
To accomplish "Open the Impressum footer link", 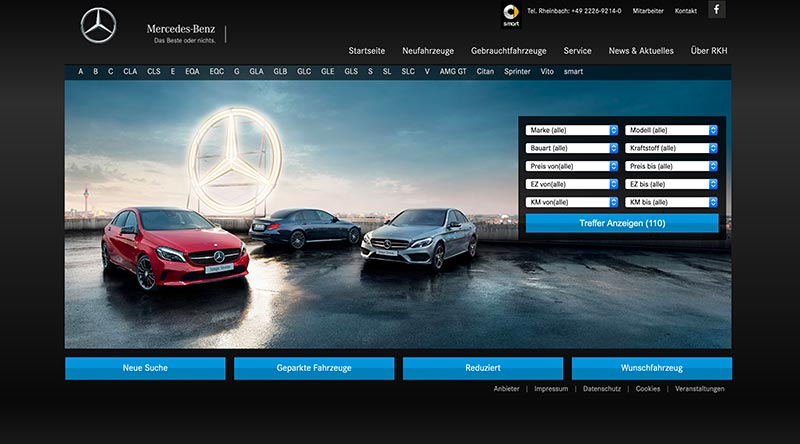I will tap(551, 389).
